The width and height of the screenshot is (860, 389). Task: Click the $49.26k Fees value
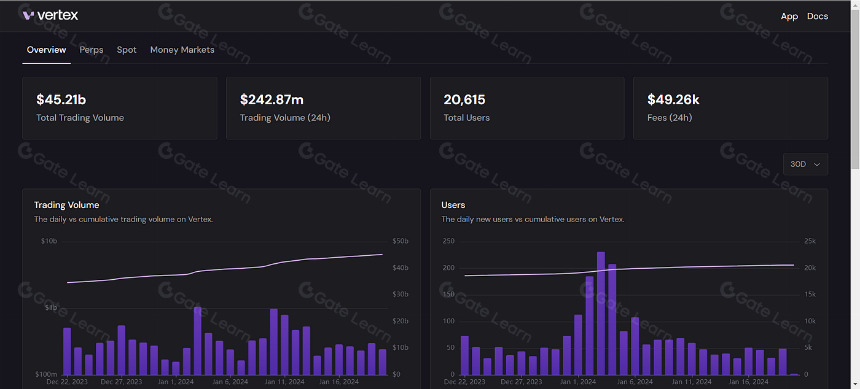pyautogui.click(x=673, y=99)
